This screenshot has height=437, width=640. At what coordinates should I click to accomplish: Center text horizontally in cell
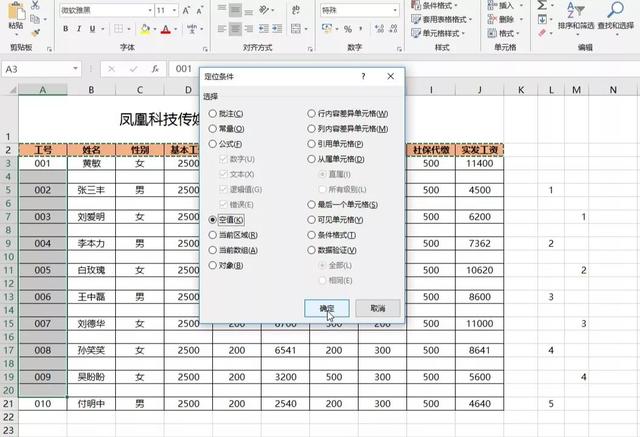(236, 29)
